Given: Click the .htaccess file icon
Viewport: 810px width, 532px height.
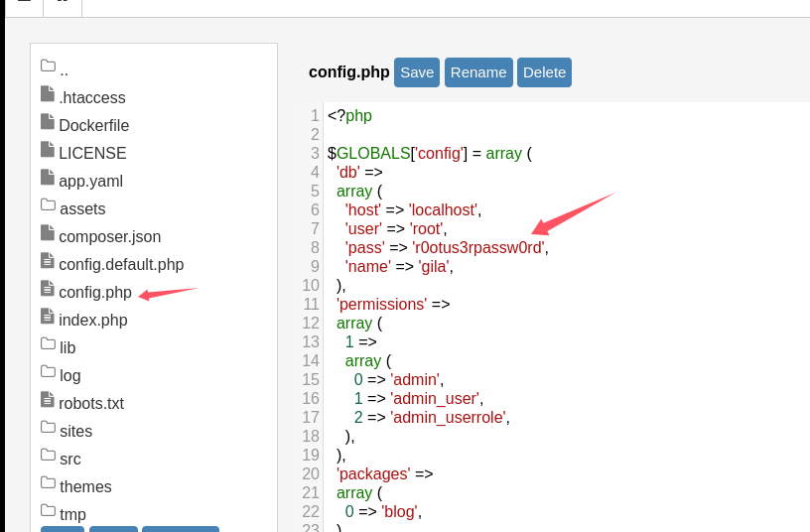Looking at the screenshot, I should 48,94.
